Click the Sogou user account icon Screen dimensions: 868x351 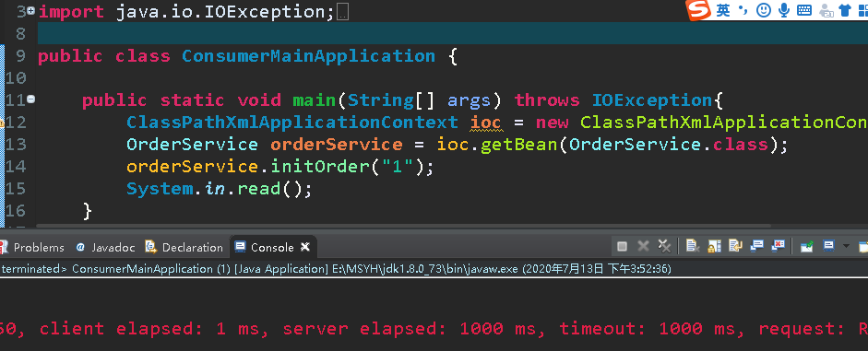click(x=826, y=10)
